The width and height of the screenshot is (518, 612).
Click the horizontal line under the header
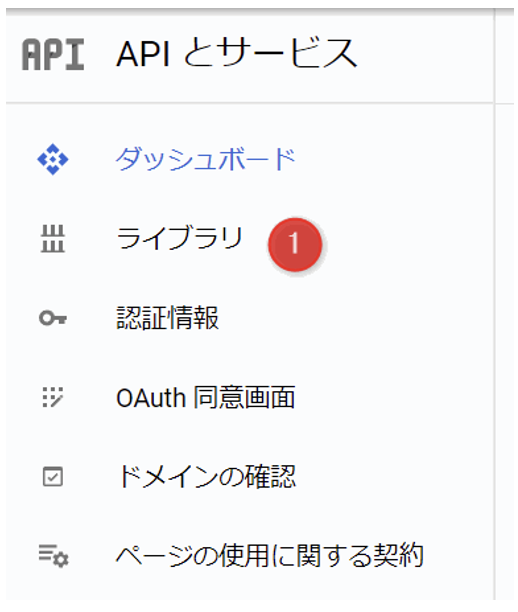[250, 103]
